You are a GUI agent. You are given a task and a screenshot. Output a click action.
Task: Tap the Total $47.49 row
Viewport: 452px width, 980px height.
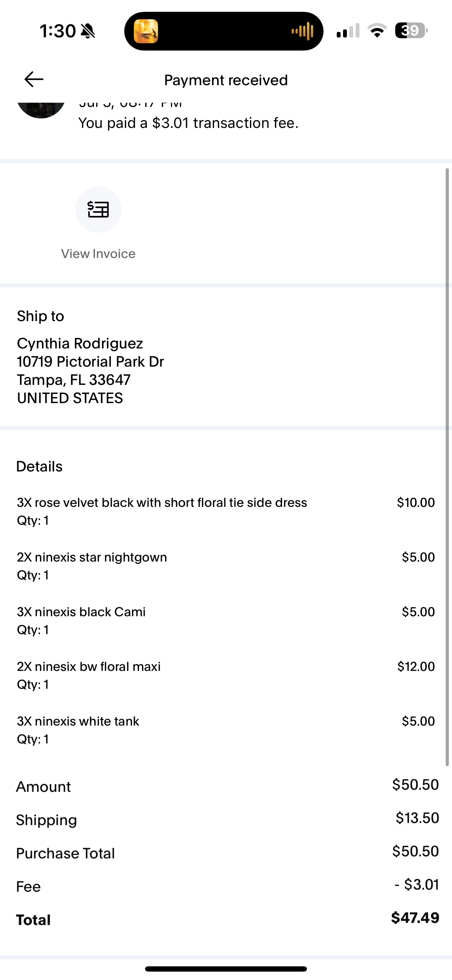coord(227,919)
